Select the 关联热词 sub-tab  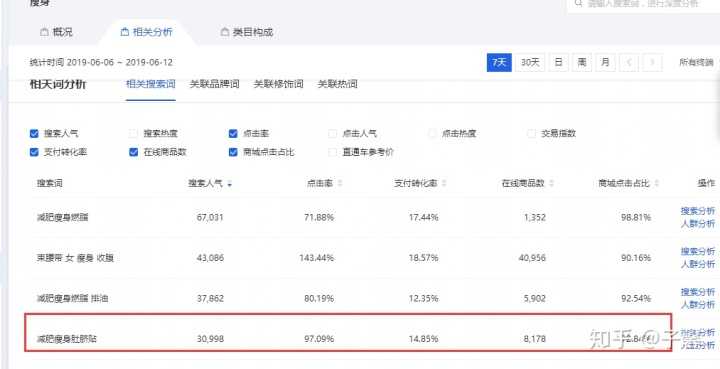click(338, 84)
